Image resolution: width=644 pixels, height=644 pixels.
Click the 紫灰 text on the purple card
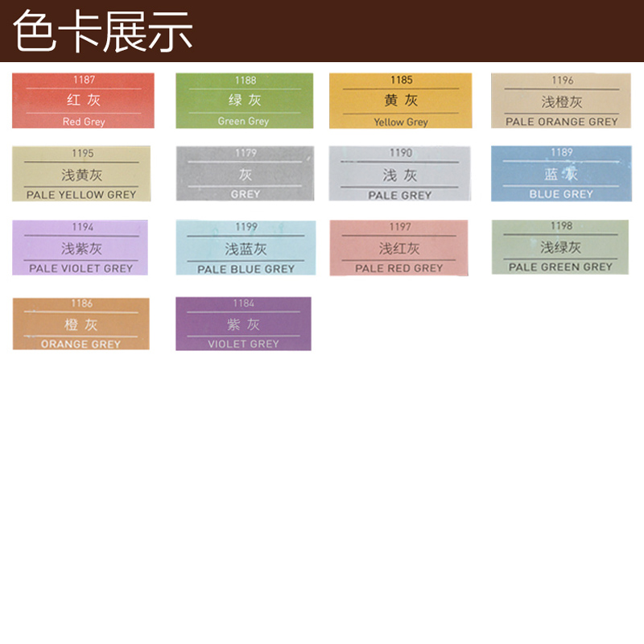(x=243, y=324)
